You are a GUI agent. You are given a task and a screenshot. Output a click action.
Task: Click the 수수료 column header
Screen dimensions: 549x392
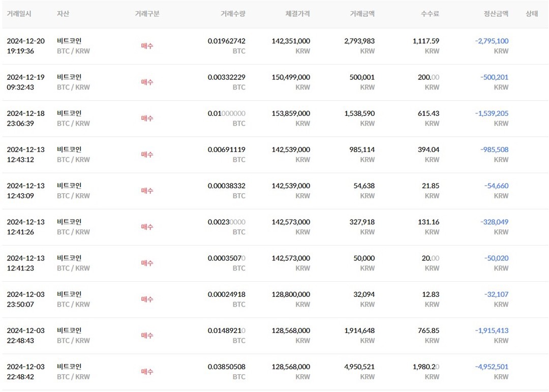[x=430, y=14]
